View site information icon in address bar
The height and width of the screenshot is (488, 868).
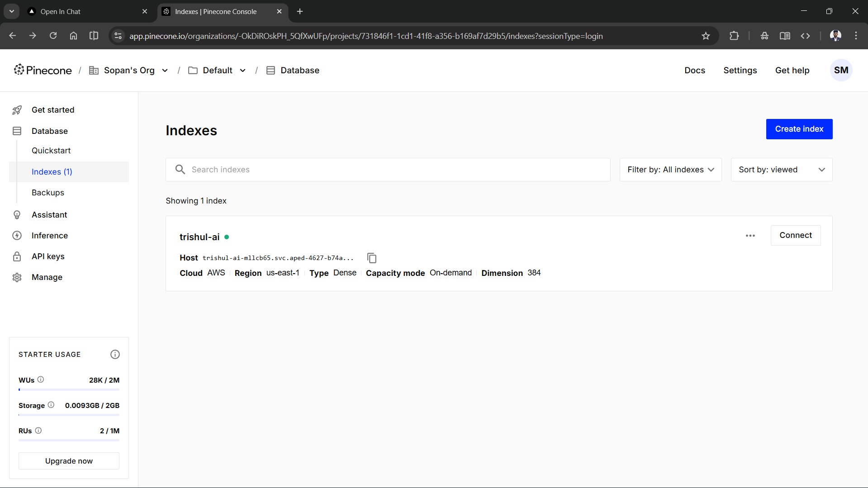click(x=118, y=36)
